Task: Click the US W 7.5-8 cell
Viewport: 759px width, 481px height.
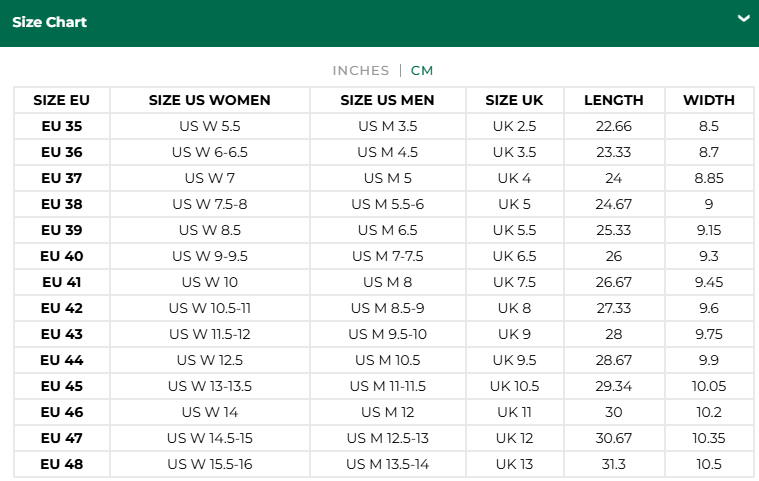Action: pos(210,204)
